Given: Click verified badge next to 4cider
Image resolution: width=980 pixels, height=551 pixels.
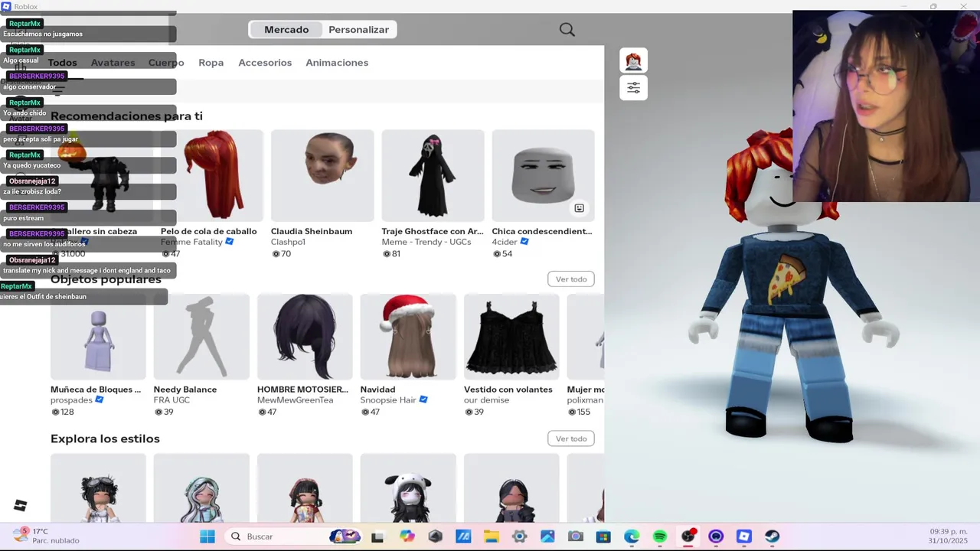Looking at the screenshot, I should 524,242.
